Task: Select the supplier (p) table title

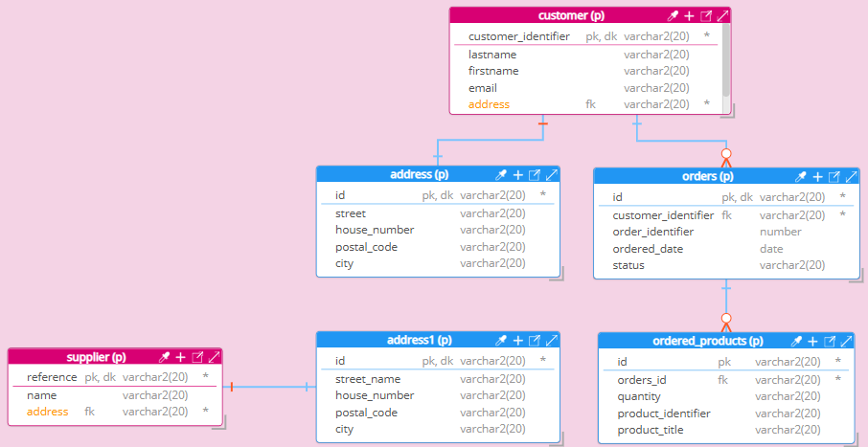Action: (x=96, y=357)
